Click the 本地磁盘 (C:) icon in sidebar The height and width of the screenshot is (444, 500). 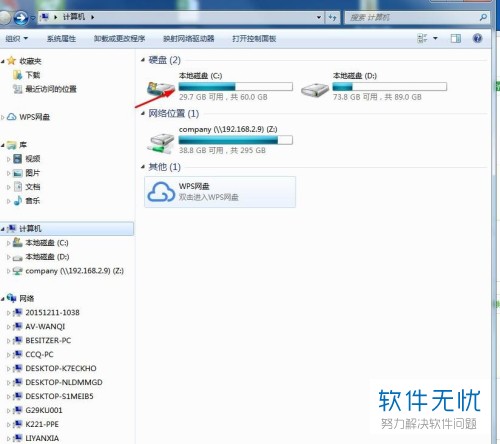coord(18,242)
